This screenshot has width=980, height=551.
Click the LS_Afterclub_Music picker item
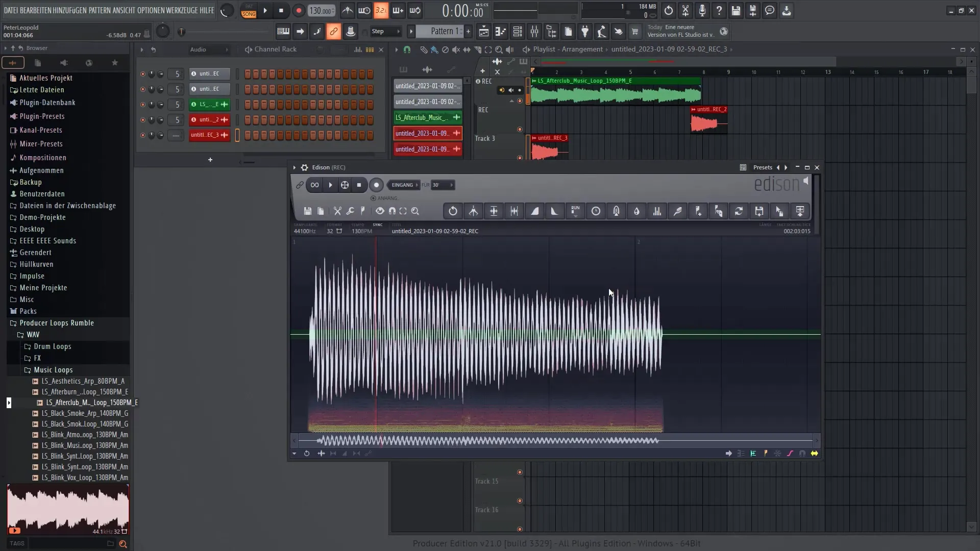point(428,117)
